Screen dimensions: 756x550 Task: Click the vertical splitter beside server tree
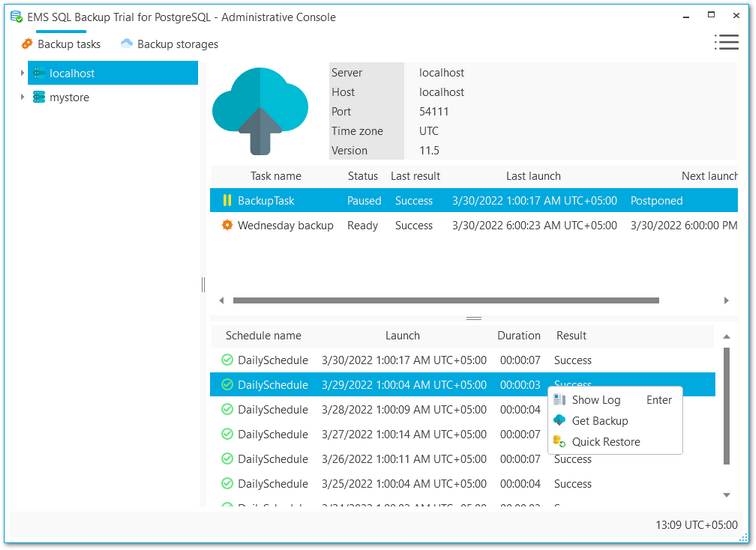click(x=203, y=285)
